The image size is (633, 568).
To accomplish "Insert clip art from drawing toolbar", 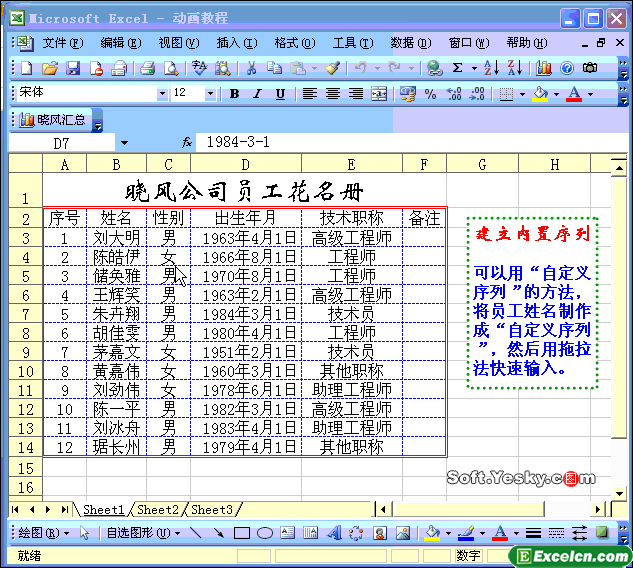I will [379, 533].
